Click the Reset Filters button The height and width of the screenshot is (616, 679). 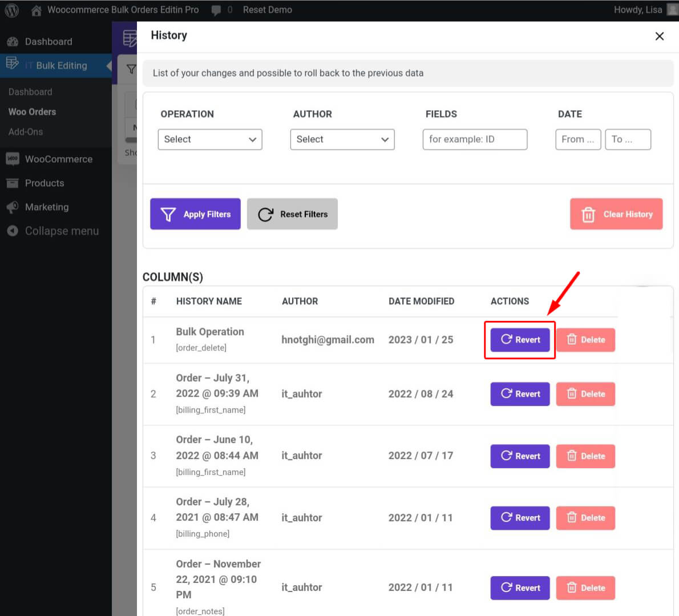292,214
